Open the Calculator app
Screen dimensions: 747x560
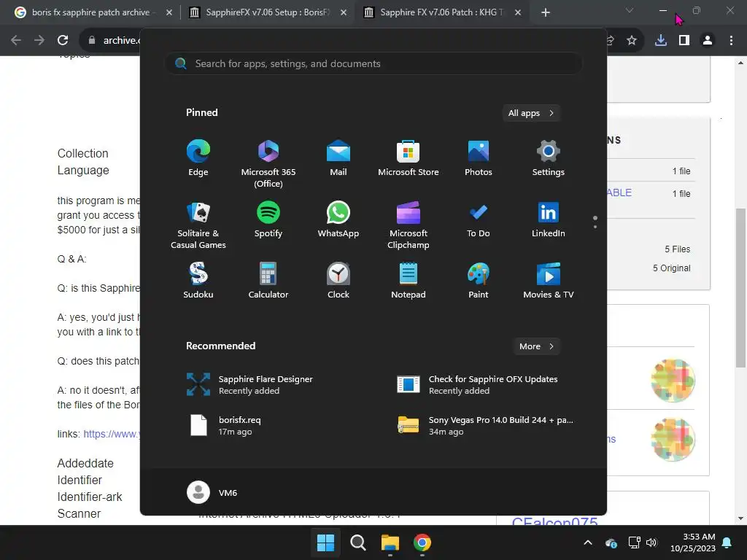coord(268,281)
